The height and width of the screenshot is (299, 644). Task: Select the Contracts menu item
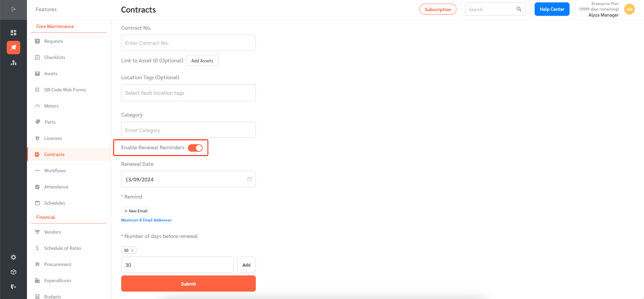coord(54,154)
